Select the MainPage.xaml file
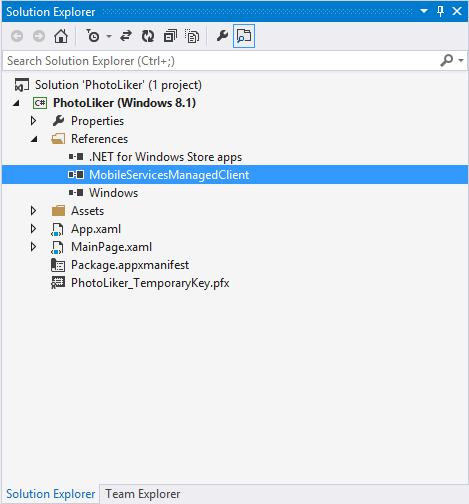Viewport: 469px width, 504px height. click(x=111, y=247)
